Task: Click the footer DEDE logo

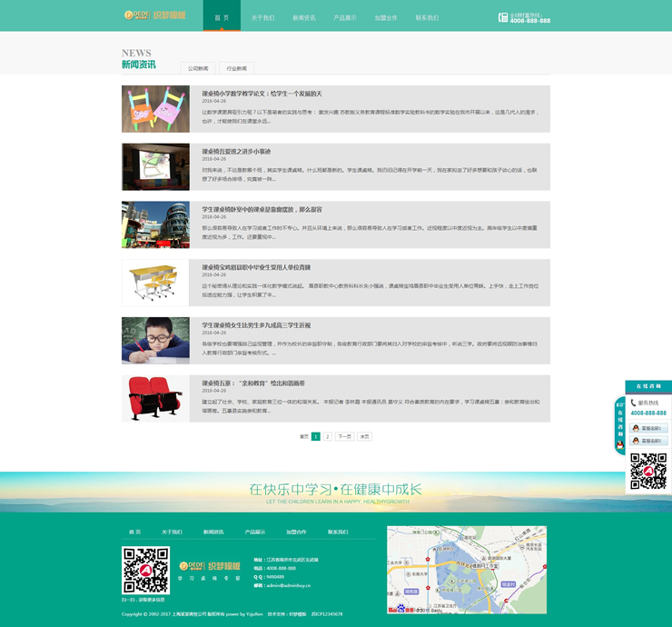Action: (x=210, y=566)
